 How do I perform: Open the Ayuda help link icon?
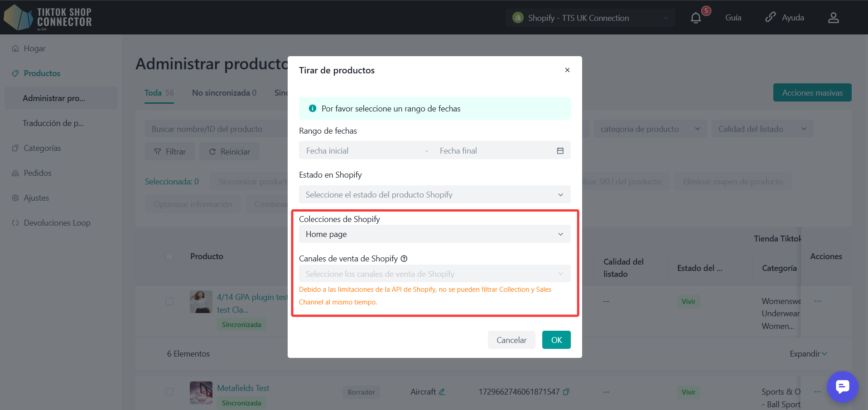click(770, 17)
